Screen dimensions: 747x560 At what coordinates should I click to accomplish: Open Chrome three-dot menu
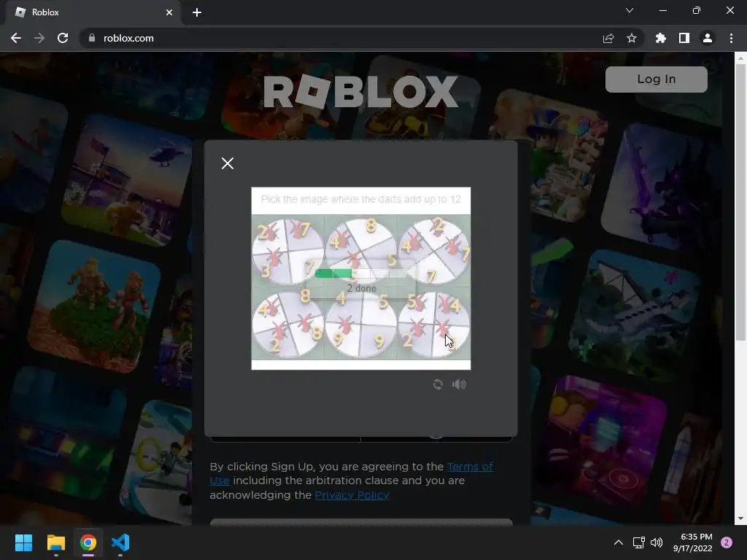(x=731, y=38)
